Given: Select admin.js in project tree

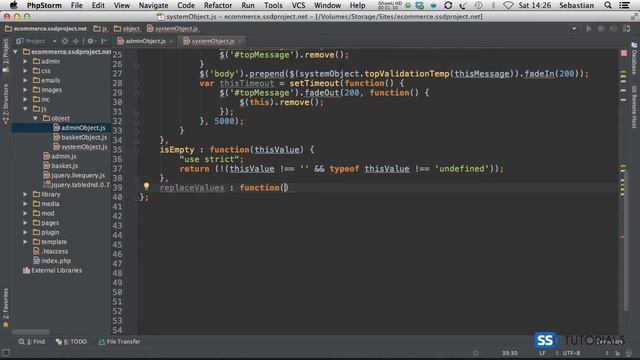Looking at the screenshot, I should [60, 156].
